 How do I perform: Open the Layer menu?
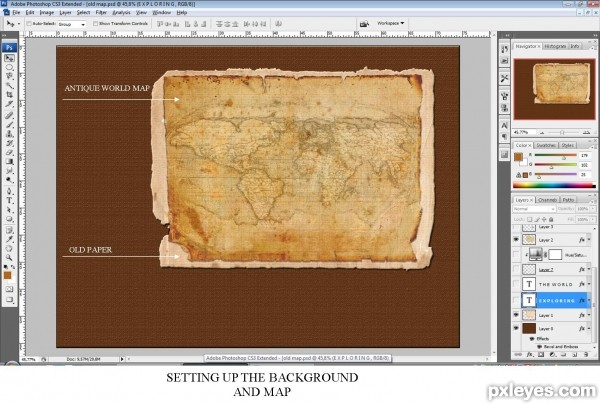65,13
